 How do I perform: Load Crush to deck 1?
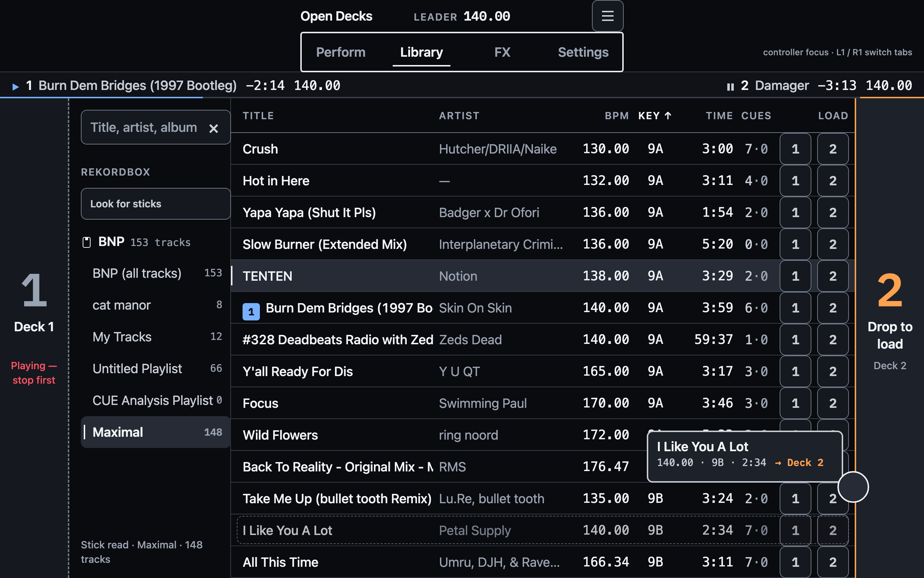click(796, 149)
